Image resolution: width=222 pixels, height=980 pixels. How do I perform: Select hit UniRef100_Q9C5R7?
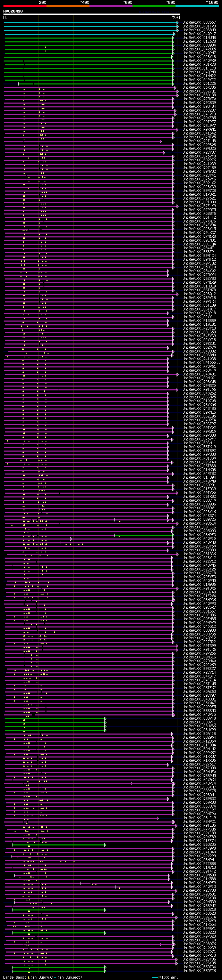tap(199, 608)
